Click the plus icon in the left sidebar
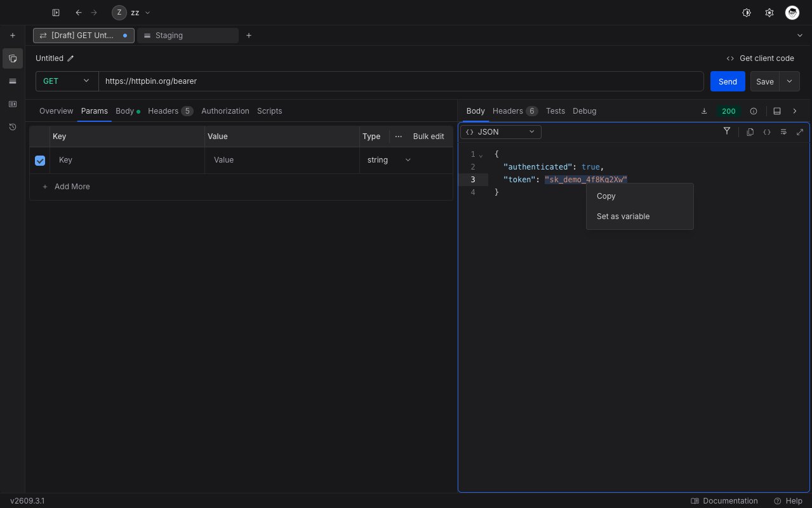812x508 pixels. coord(13,36)
